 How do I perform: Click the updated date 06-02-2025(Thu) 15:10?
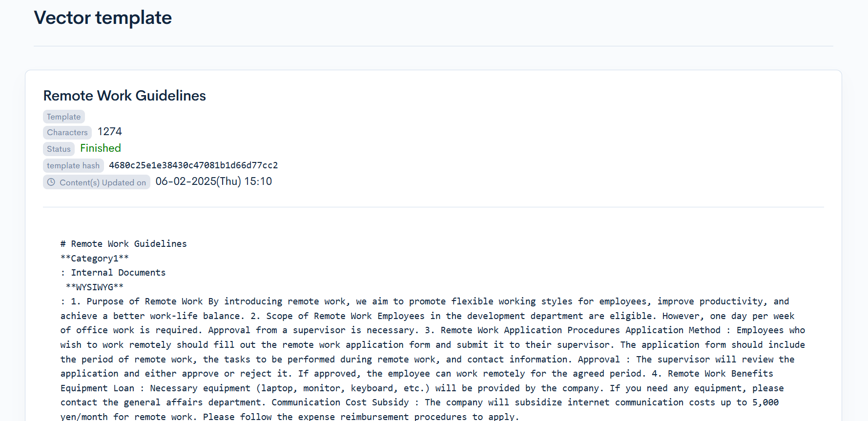point(214,181)
